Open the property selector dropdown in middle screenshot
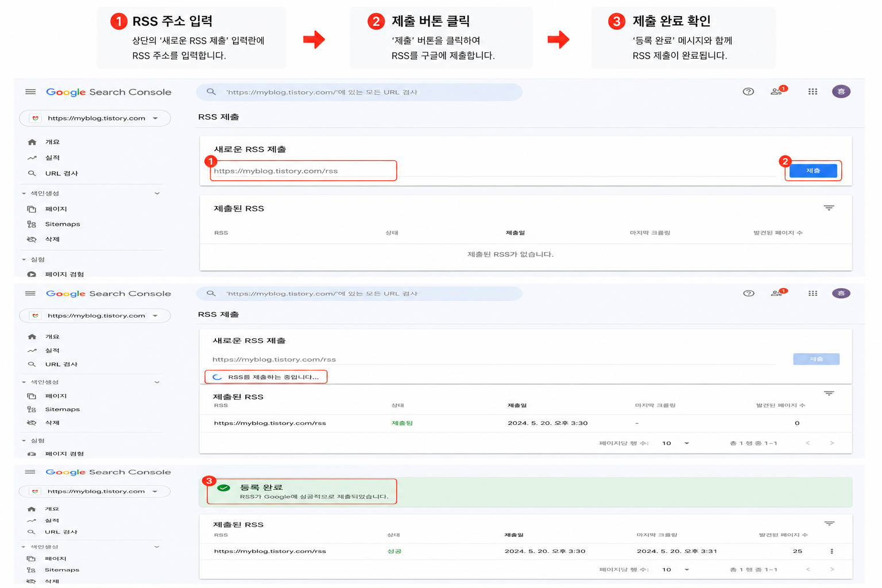This screenshot has width=882, height=588. [95, 316]
